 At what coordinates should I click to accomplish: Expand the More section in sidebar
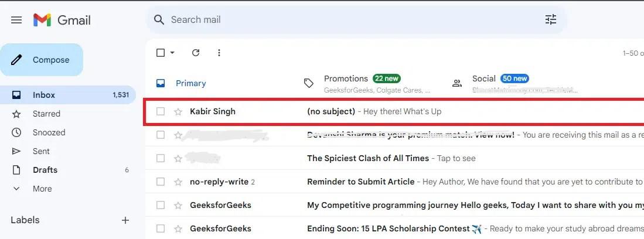coord(42,189)
